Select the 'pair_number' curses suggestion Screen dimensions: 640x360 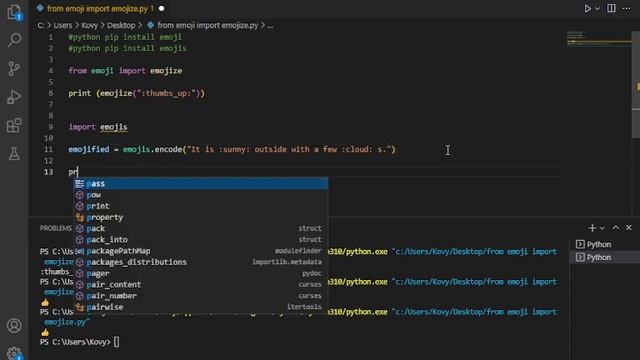(x=200, y=296)
